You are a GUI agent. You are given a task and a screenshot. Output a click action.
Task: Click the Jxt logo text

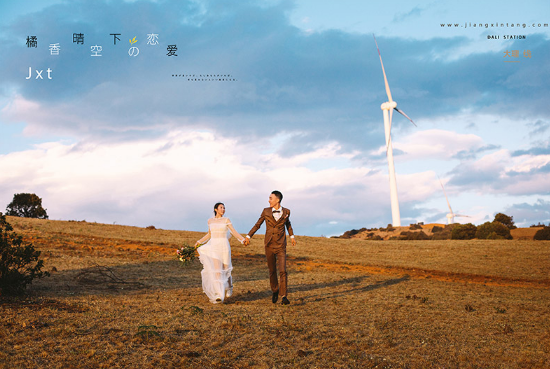pos(39,73)
